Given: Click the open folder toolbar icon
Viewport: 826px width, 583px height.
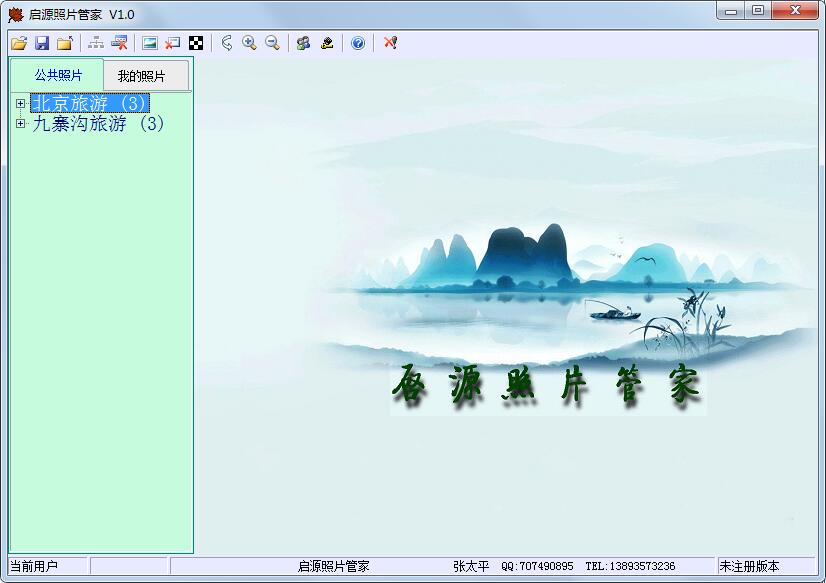Looking at the screenshot, I should 19,43.
